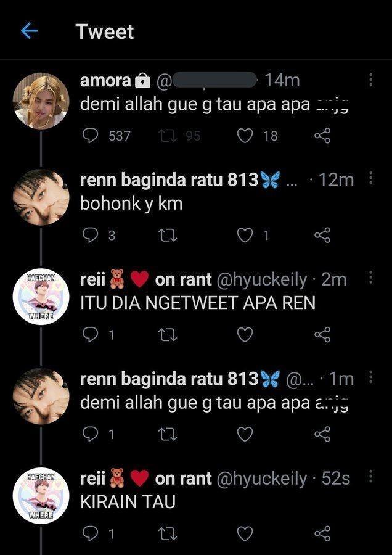
Task: Reply to the 'KIRAIN TAU' tweet
Action: [x=90, y=534]
